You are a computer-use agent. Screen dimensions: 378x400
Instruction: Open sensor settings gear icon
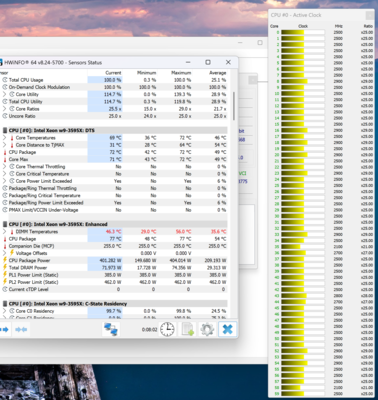pyautogui.click(x=207, y=329)
